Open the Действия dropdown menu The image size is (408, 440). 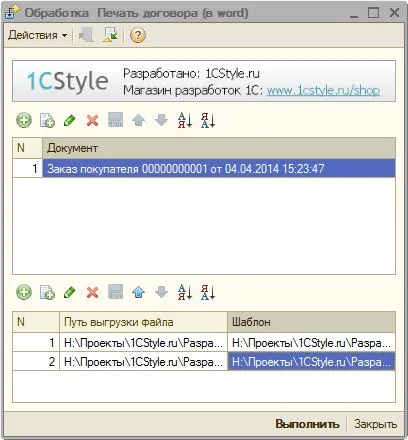[x=37, y=35]
